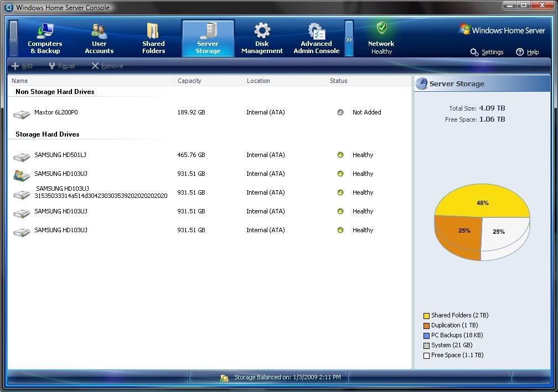Click the Not Added status text
This screenshot has height=392, width=558.
pyautogui.click(x=366, y=112)
